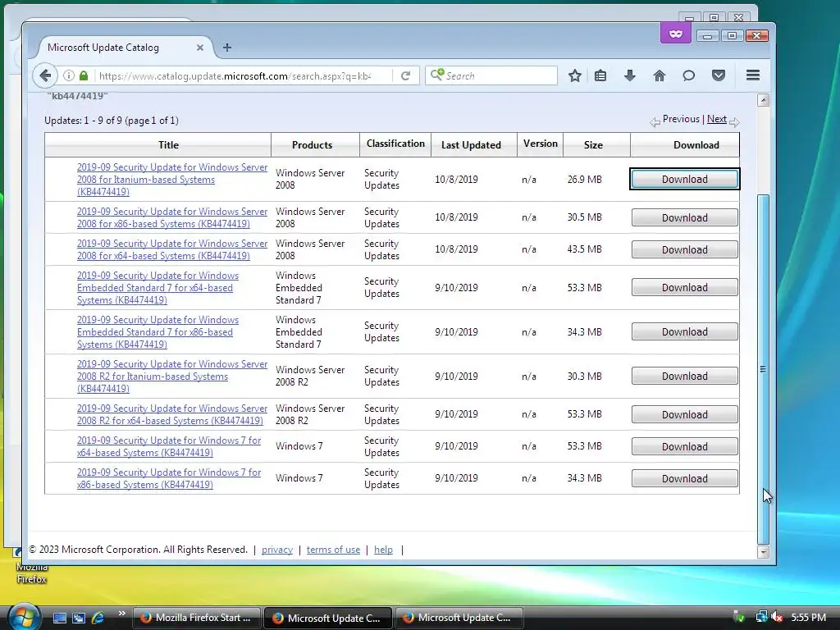Bookmark this page with the star icon
The image size is (840, 630).
(x=575, y=75)
